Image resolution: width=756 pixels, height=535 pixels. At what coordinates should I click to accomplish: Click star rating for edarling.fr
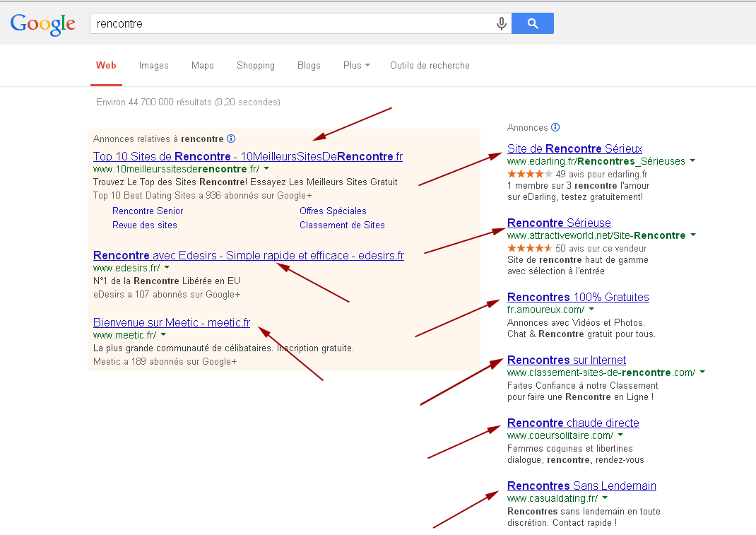coord(530,174)
